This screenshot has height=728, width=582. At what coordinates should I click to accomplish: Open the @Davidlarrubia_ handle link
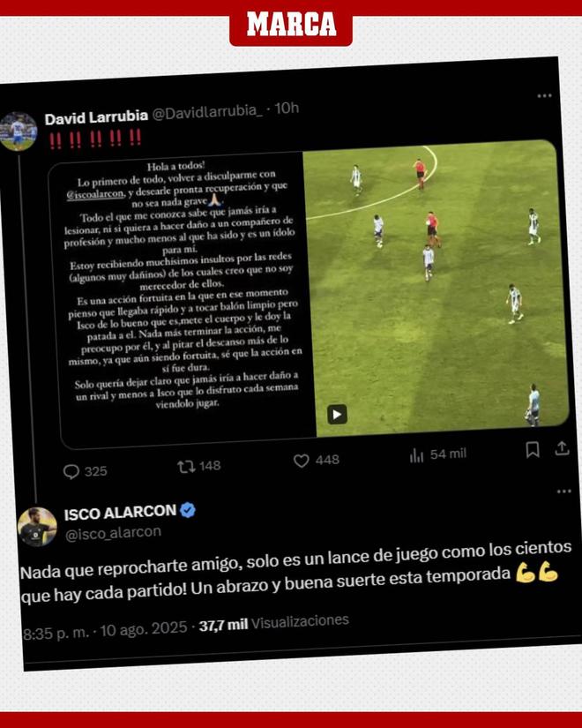(x=207, y=112)
